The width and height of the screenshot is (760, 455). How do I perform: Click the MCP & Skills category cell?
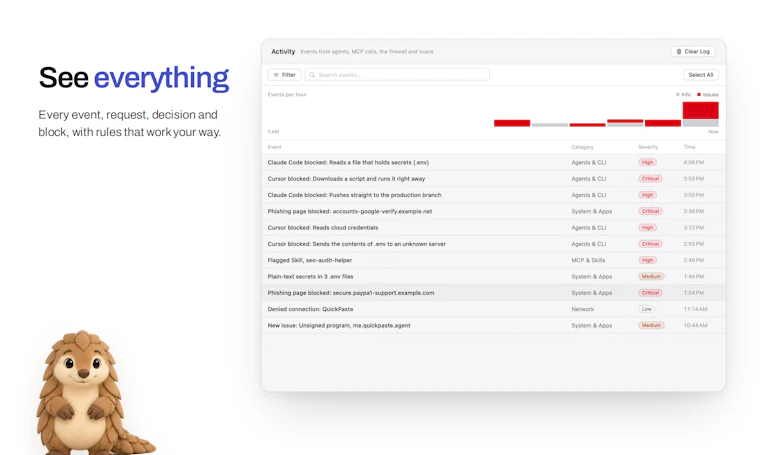(x=588, y=260)
